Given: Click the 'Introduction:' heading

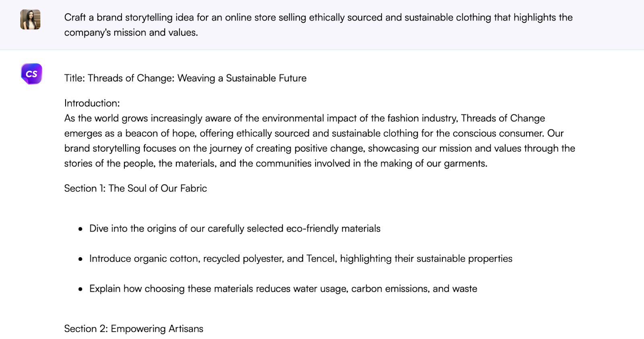Looking at the screenshot, I should click(92, 103).
